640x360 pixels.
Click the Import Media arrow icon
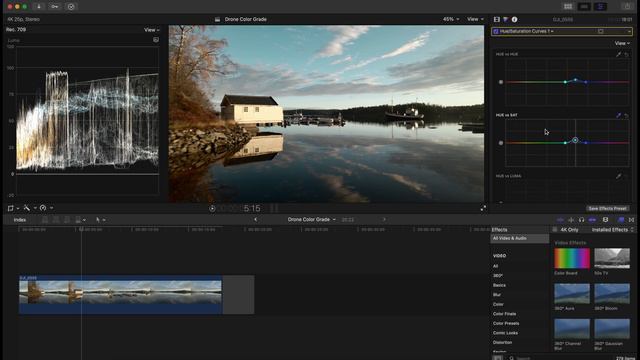coord(39,7)
